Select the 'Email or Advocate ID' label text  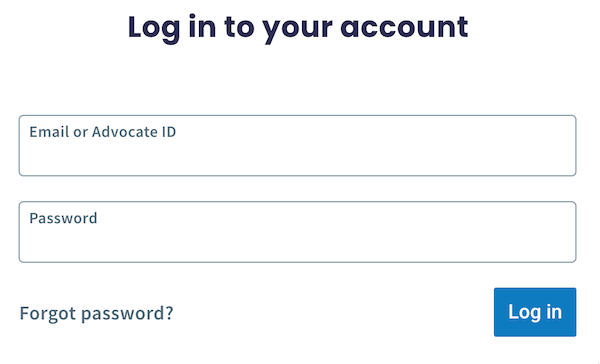[103, 132]
